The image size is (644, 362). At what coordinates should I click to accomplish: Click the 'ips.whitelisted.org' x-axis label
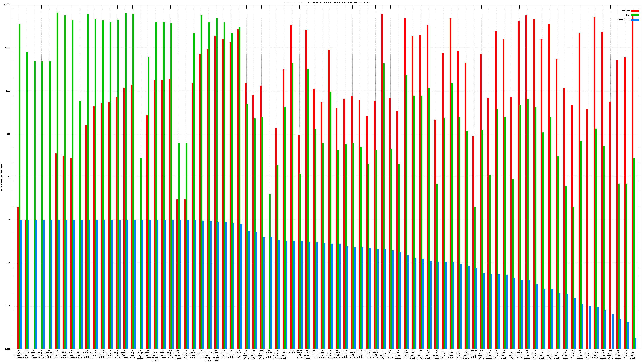coord(390,354)
